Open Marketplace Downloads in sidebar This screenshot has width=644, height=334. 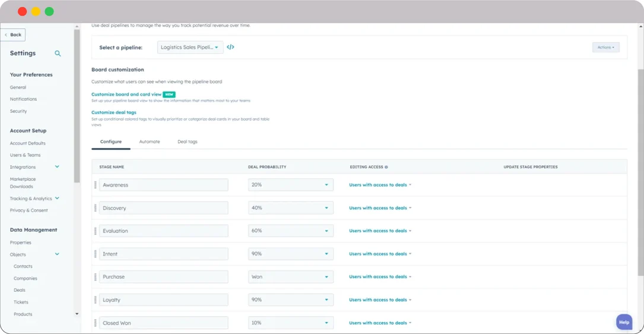[23, 182]
